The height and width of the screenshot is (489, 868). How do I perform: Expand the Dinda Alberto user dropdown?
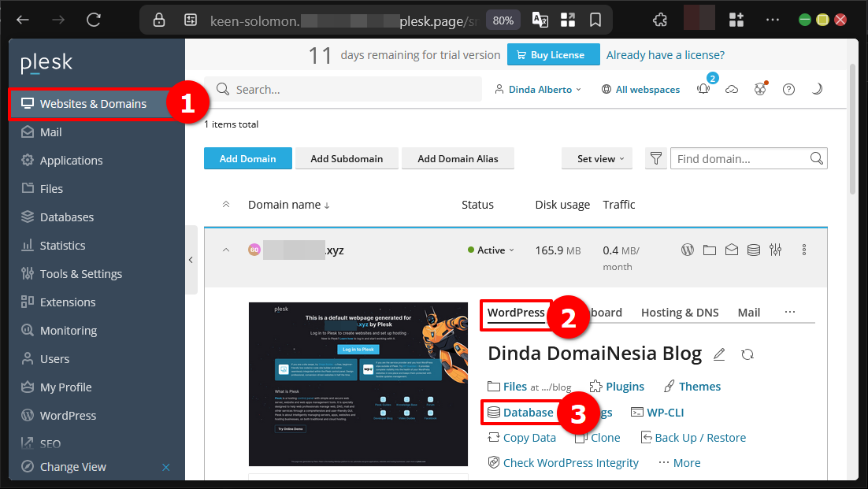click(x=538, y=90)
